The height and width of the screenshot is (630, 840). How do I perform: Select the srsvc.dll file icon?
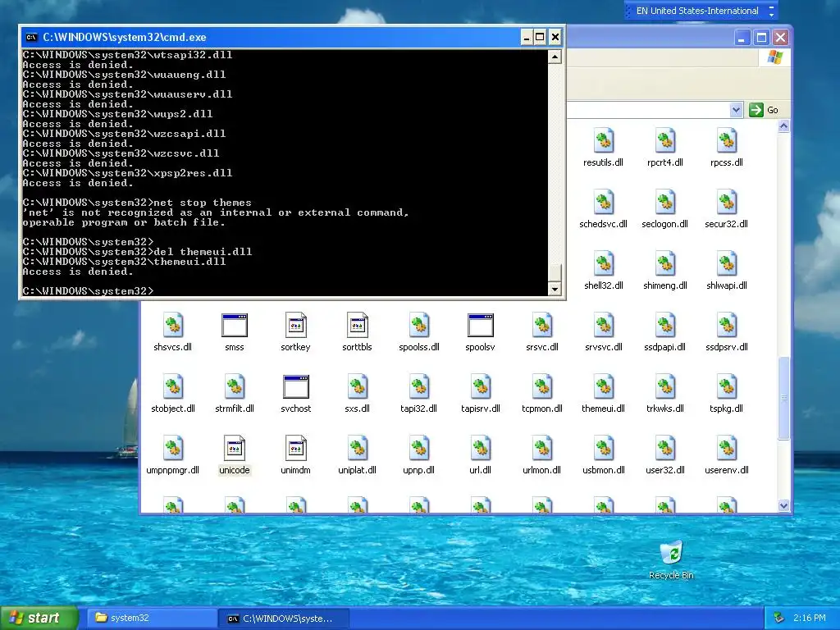tap(541, 325)
